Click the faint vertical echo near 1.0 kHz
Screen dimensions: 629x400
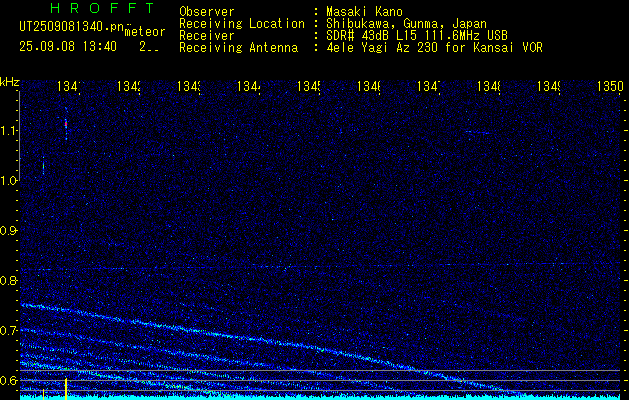tap(43, 166)
